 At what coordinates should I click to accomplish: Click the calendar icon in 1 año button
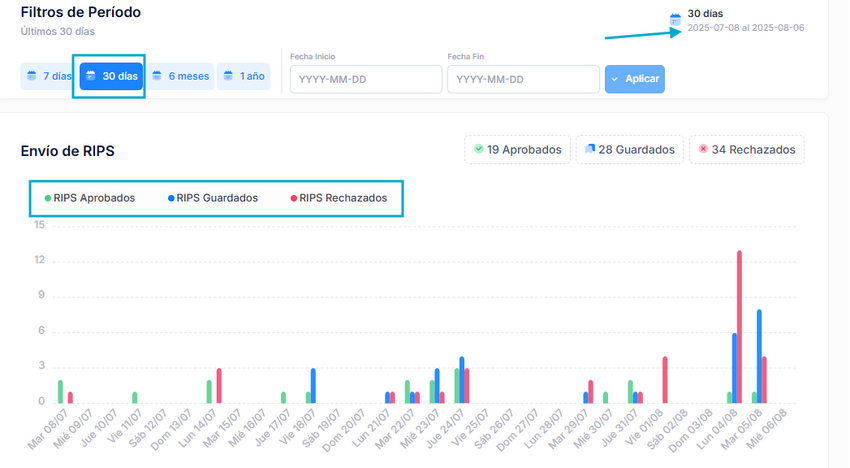tap(228, 76)
